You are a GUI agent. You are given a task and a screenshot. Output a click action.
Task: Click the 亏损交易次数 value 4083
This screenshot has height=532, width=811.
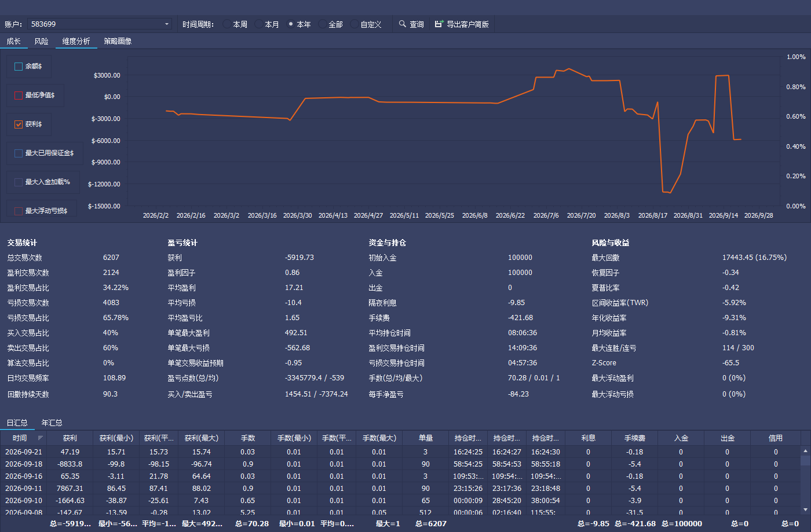[111, 303]
